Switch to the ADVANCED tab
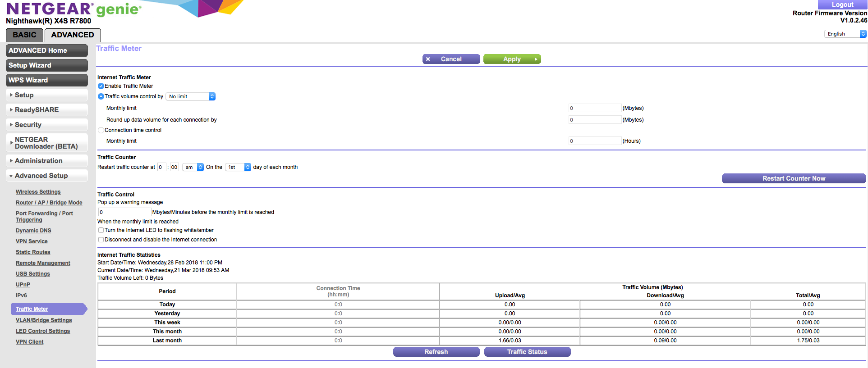This screenshot has width=868, height=368. coord(73,35)
